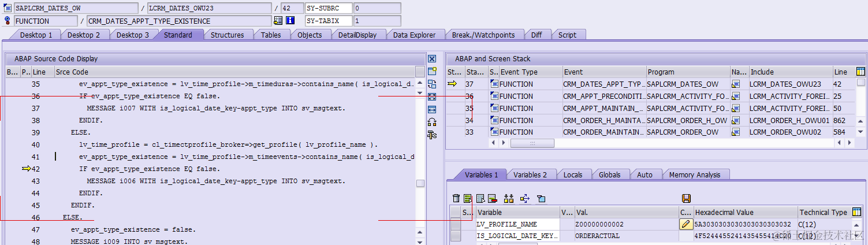
Task: Select row selector for IS_LOGICAL_DATE_KEY variable
Action: 456,236
